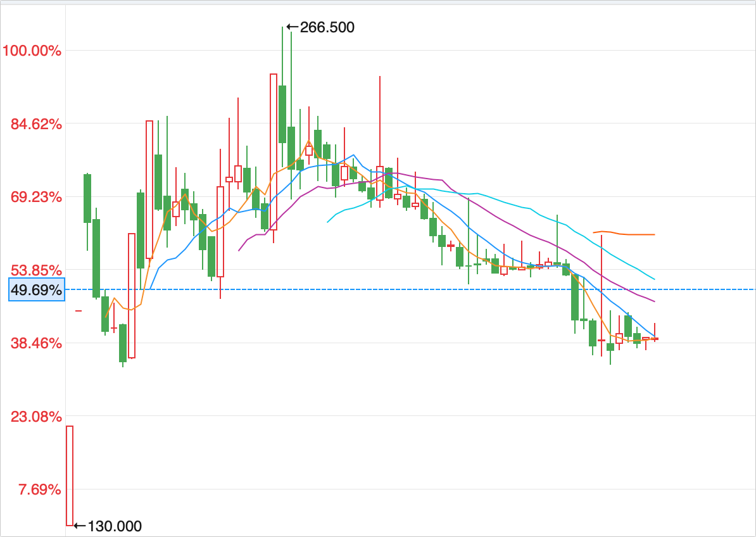This screenshot has width=756, height=537.
Task: Select the 69.23% y-axis label
Action: [32, 197]
